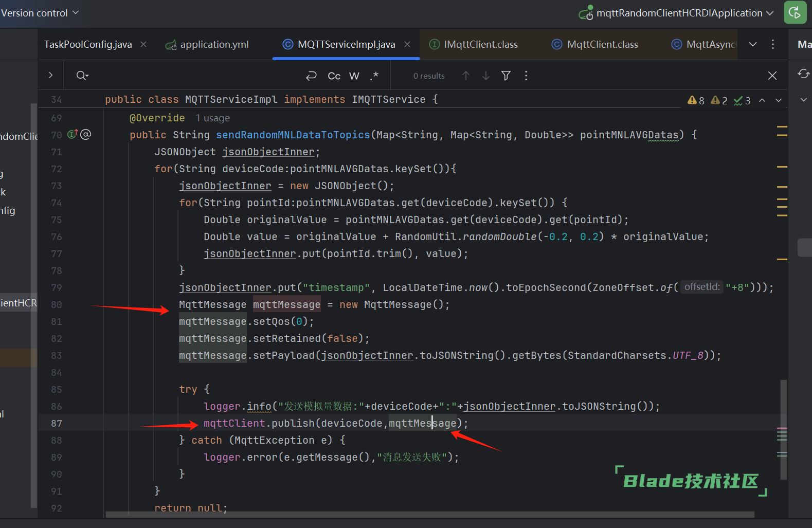Click line number 80 in the gutter

click(x=57, y=305)
